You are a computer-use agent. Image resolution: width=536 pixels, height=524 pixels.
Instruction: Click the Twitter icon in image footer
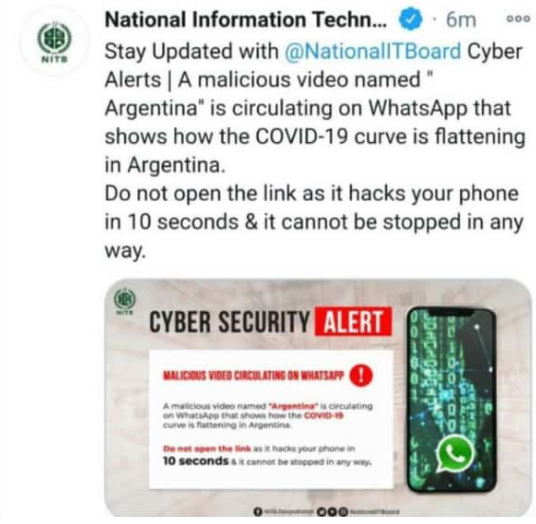tap(321, 512)
